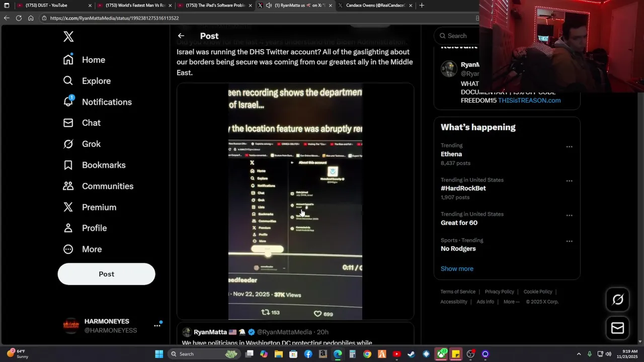Open RyanMatta name in reply post

pyautogui.click(x=210, y=332)
